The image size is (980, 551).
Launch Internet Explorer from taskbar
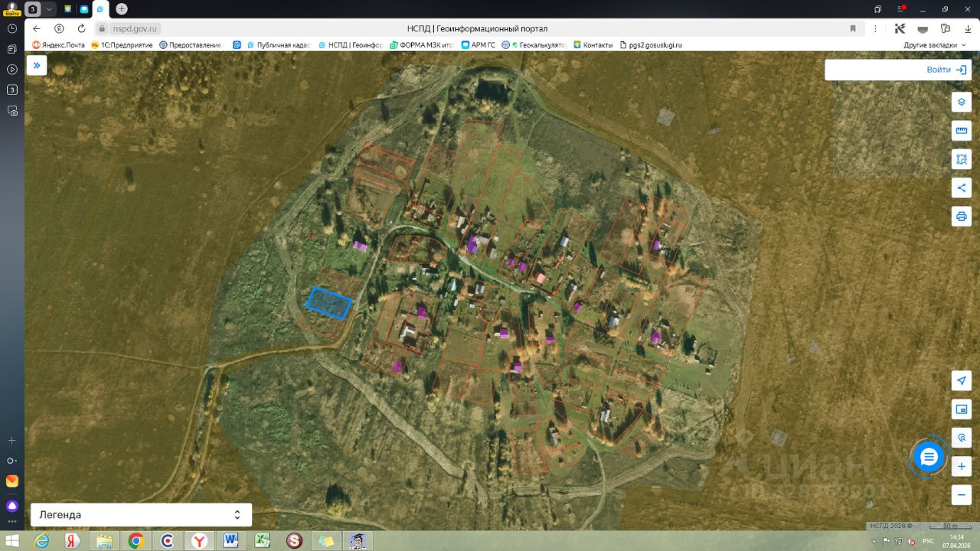[42, 541]
